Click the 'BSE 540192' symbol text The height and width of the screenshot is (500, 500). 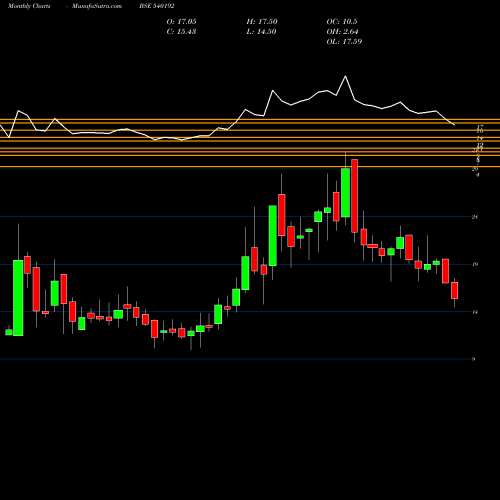click(157, 6)
